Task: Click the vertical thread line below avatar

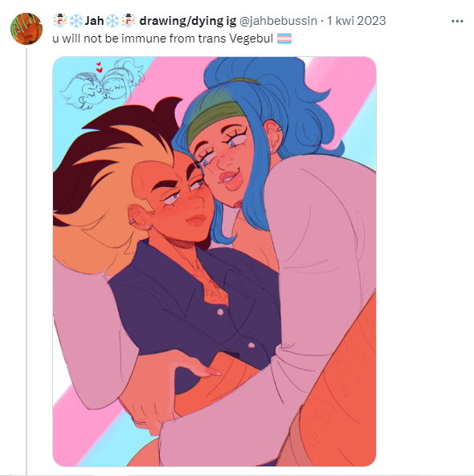Action: click(27, 261)
